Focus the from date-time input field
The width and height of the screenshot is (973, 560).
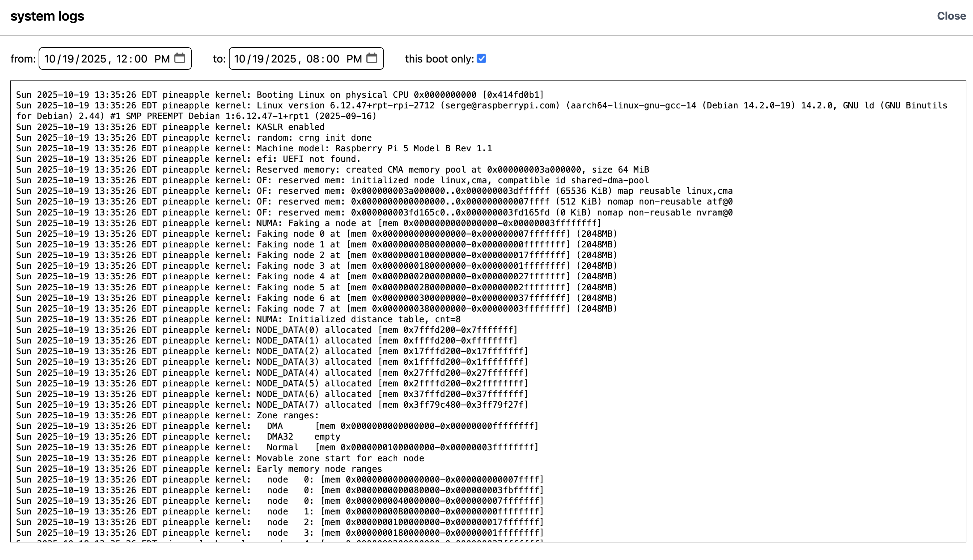pyautogui.click(x=115, y=59)
